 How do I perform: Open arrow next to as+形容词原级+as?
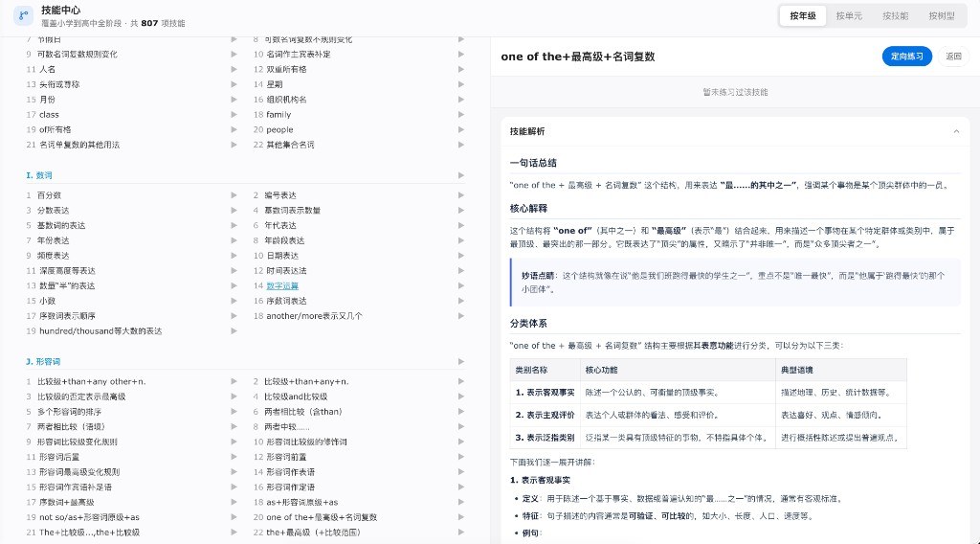tap(461, 502)
